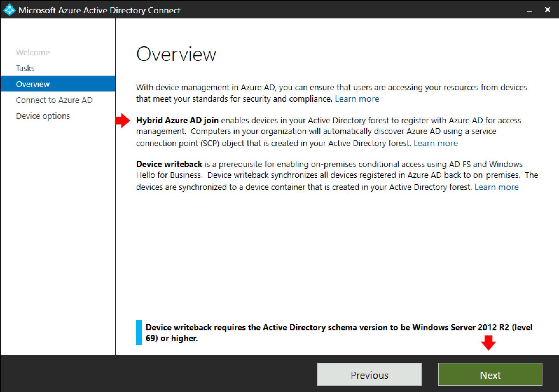The image size is (559, 392).
Task: Click the Azure AD Connect logo icon
Action: 9,10
